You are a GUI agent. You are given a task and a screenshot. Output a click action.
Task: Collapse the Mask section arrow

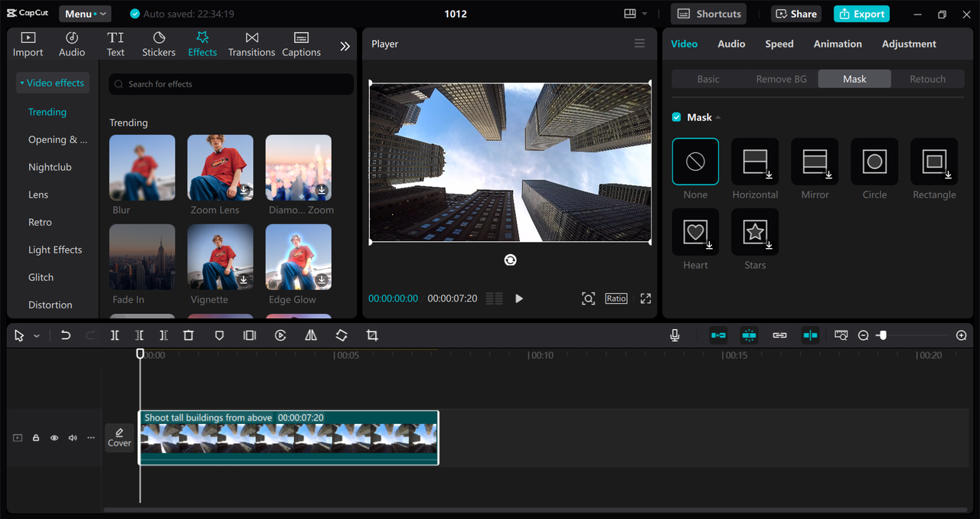tap(718, 117)
